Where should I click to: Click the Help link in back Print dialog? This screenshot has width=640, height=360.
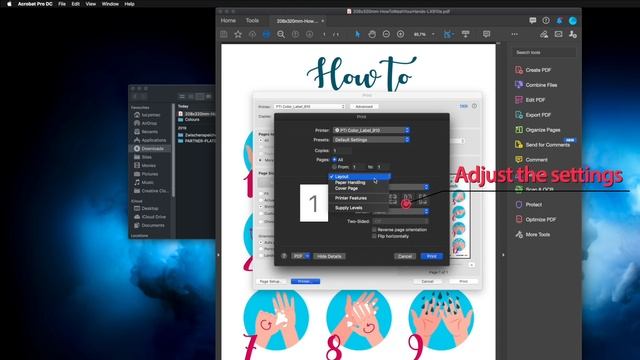[x=464, y=106]
